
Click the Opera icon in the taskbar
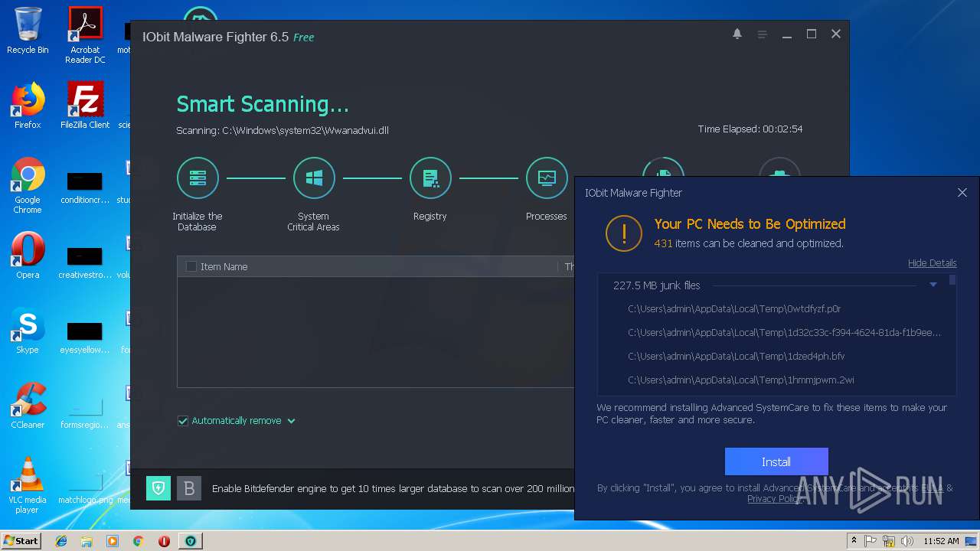click(x=164, y=541)
